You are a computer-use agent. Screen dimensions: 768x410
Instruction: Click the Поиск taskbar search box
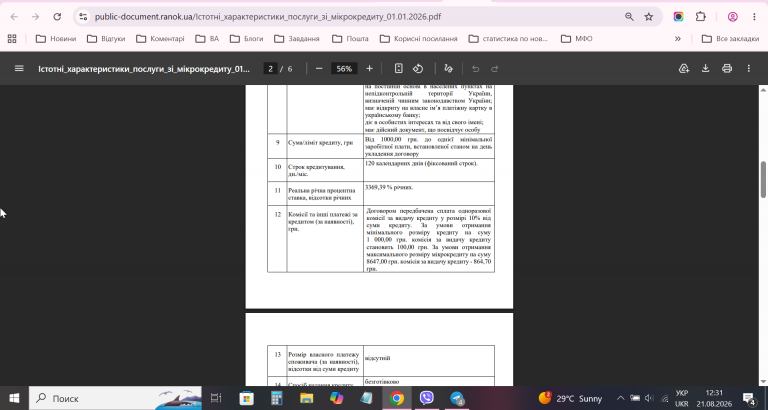click(x=115, y=398)
